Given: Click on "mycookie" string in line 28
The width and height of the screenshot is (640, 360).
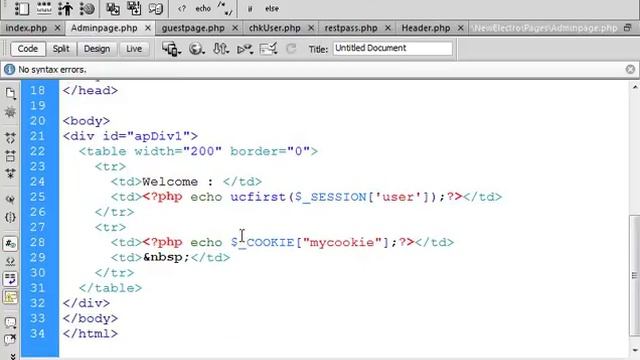Looking at the screenshot, I should click(x=342, y=242).
